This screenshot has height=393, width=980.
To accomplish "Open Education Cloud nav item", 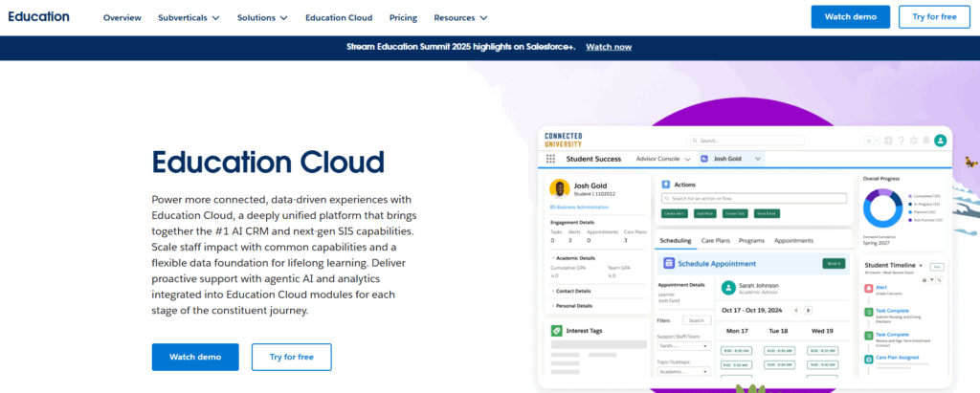I will tap(339, 17).
